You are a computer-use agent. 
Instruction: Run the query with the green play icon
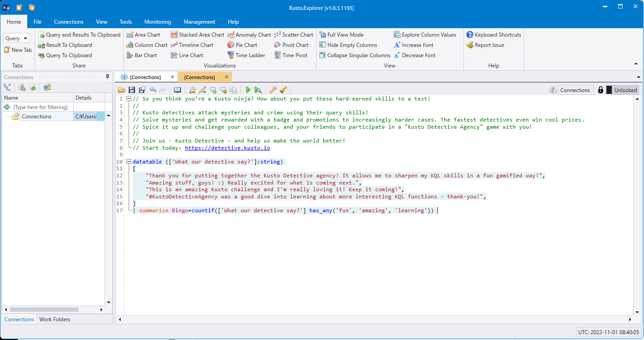point(248,90)
